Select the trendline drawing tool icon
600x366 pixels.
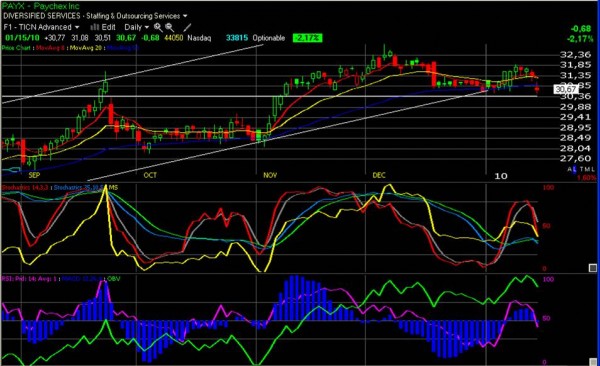187,27
